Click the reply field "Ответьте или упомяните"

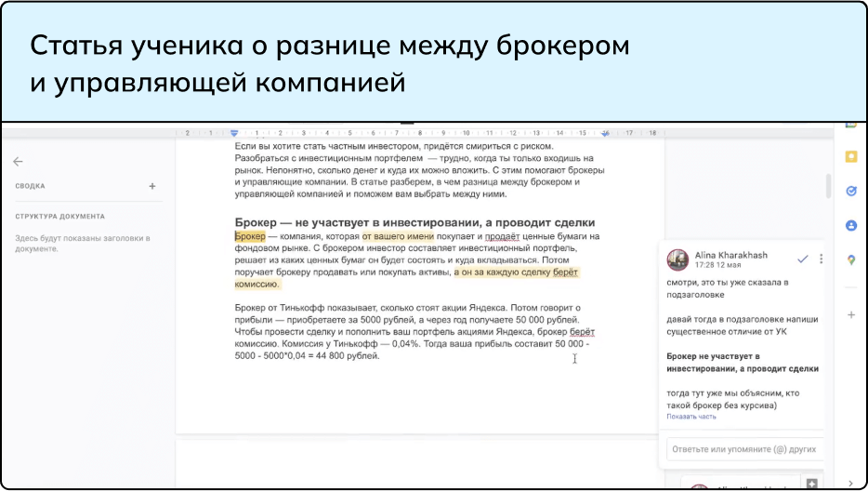click(x=744, y=449)
